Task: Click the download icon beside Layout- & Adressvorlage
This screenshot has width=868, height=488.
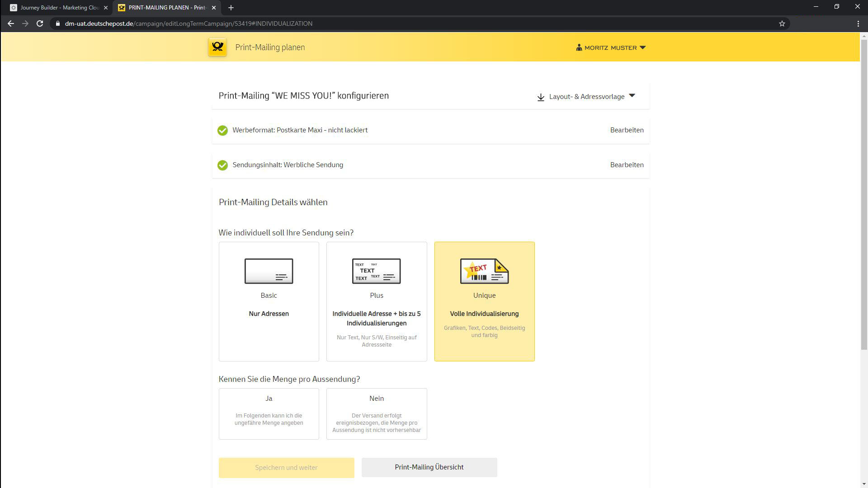Action: pos(541,97)
